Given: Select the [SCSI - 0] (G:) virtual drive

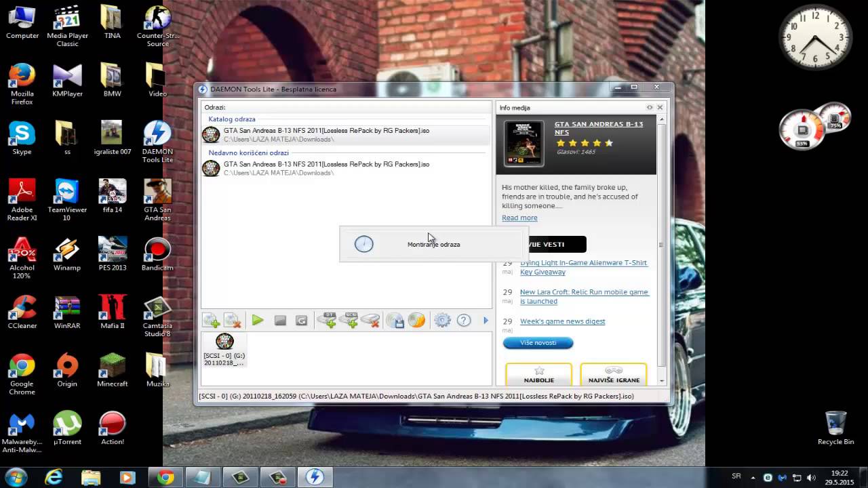Looking at the screenshot, I should coord(224,350).
